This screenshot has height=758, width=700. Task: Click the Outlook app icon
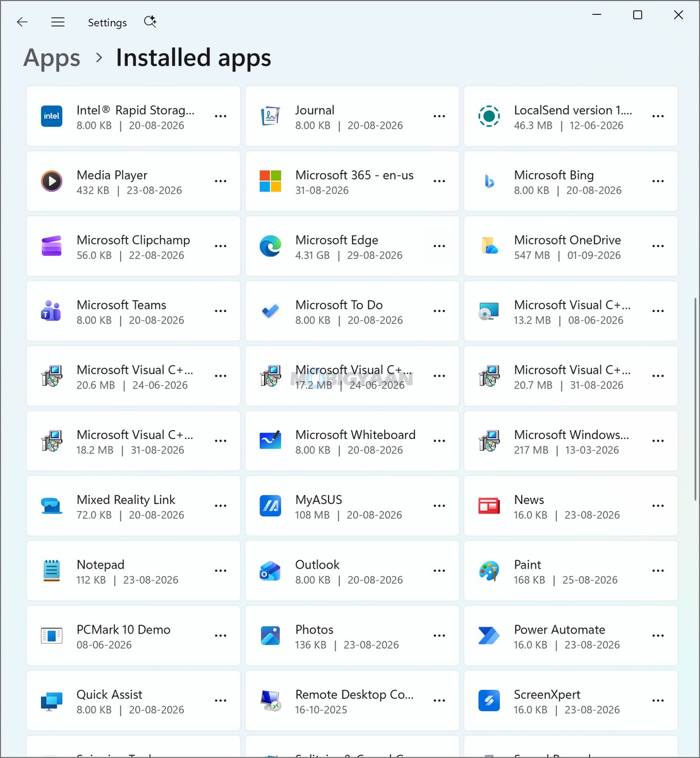tap(270, 571)
